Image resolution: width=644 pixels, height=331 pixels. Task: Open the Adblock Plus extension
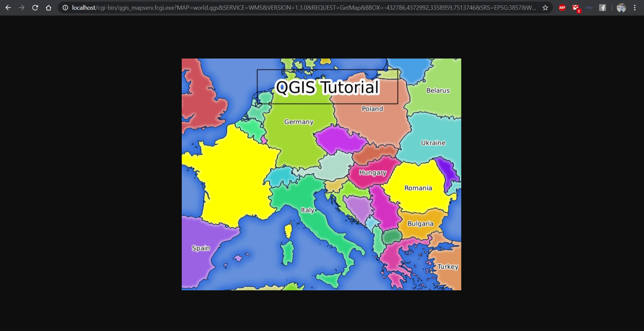click(562, 8)
